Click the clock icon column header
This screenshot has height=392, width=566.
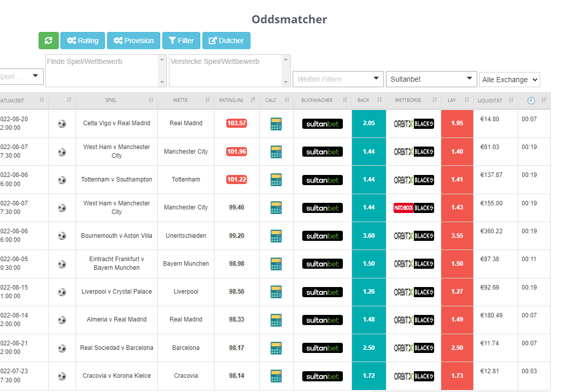tap(531, 100)
